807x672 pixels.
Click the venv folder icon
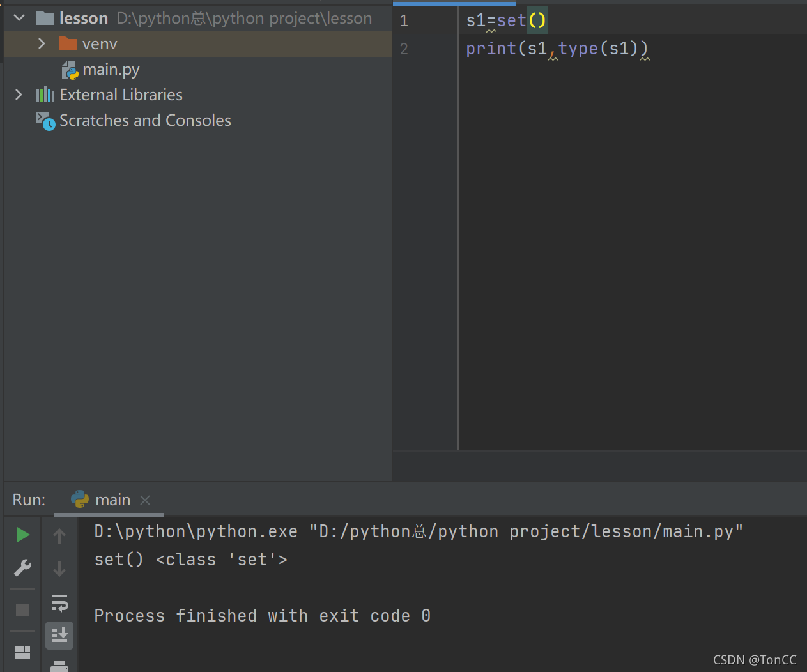pos(68,43)
